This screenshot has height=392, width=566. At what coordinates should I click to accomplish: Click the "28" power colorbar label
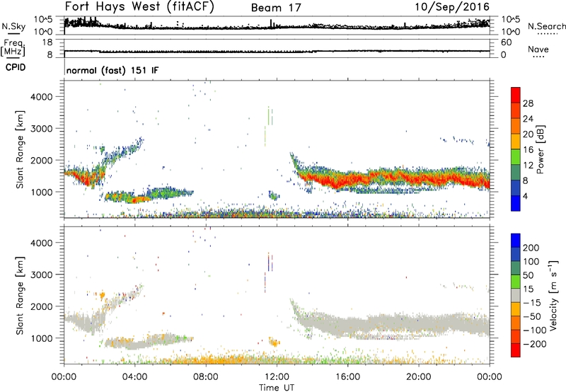click(528, 103)
